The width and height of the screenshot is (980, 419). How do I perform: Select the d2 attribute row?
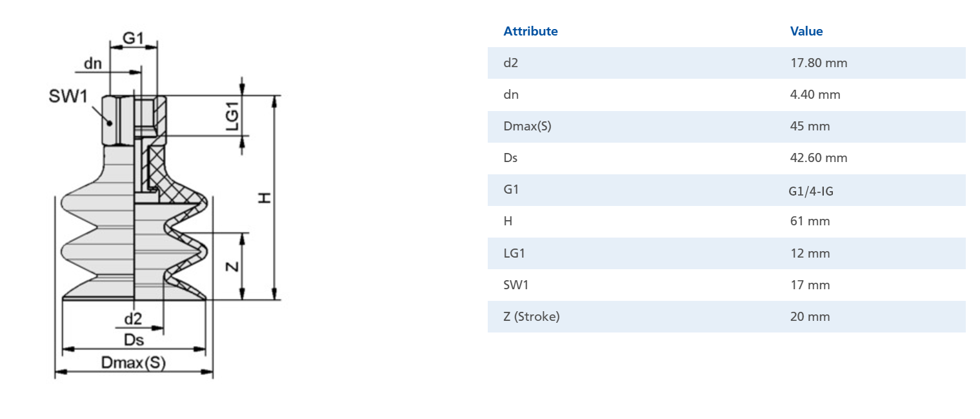pyautogui.click(x=726, y=63)
